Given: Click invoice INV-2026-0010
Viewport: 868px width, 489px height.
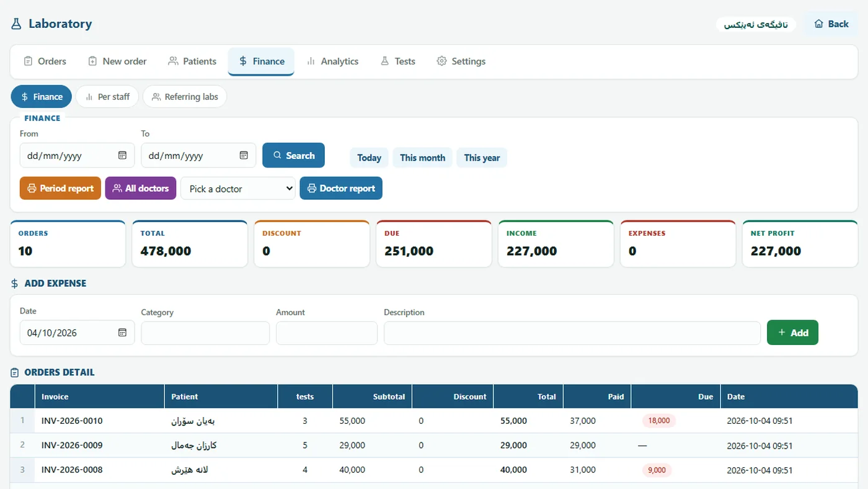Looking at the screenshot, I should (72, 421).
